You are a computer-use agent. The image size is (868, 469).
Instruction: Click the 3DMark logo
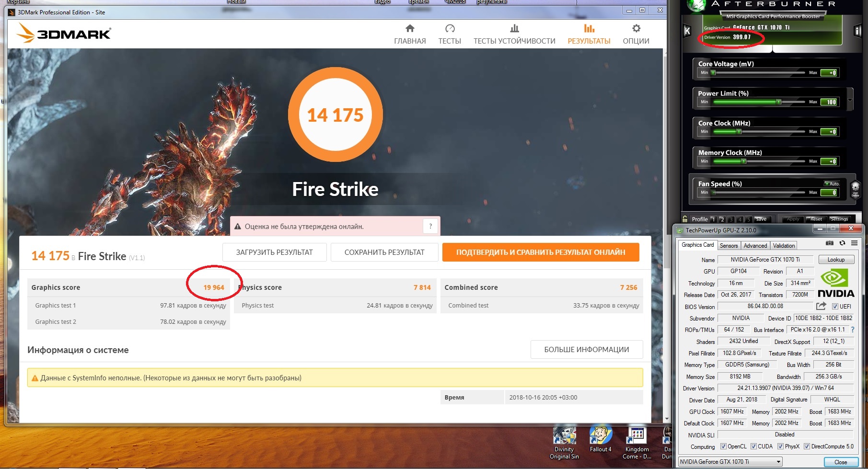[64, 34]
